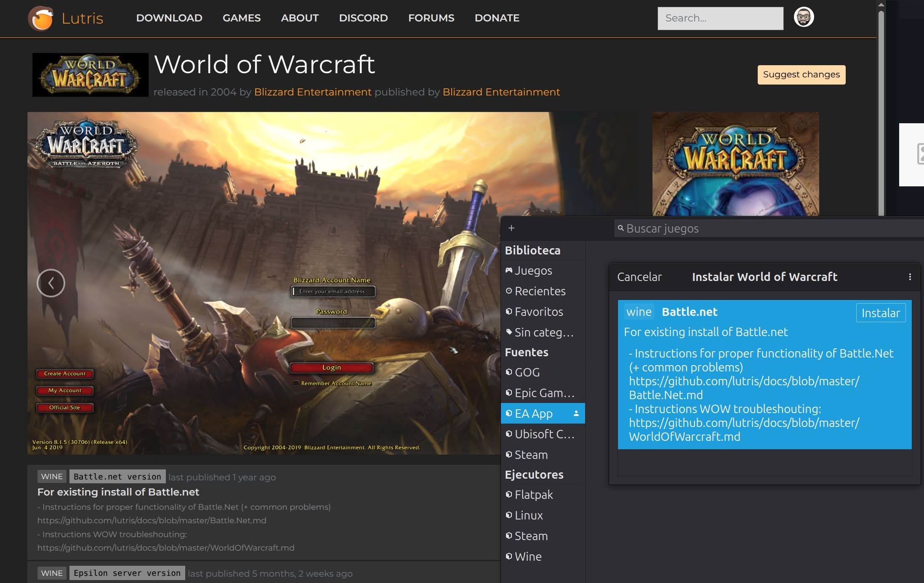
Task: Open the GAMES menu item
Action: (241, 18)
